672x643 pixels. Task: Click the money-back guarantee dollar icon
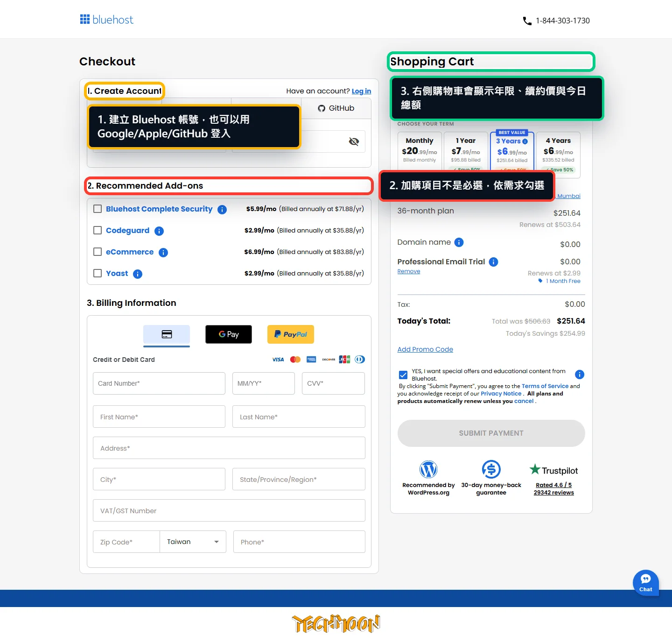[x=491, y=469]
